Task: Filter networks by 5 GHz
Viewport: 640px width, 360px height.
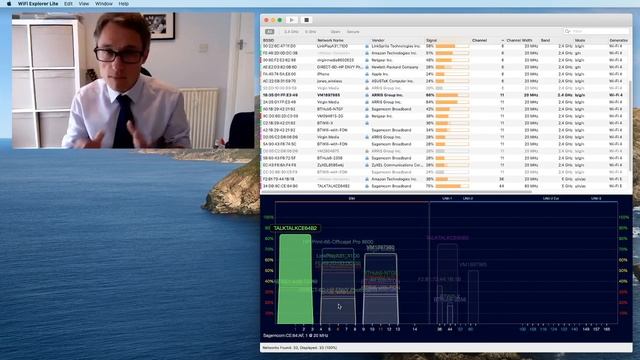Action: (311, 32)
